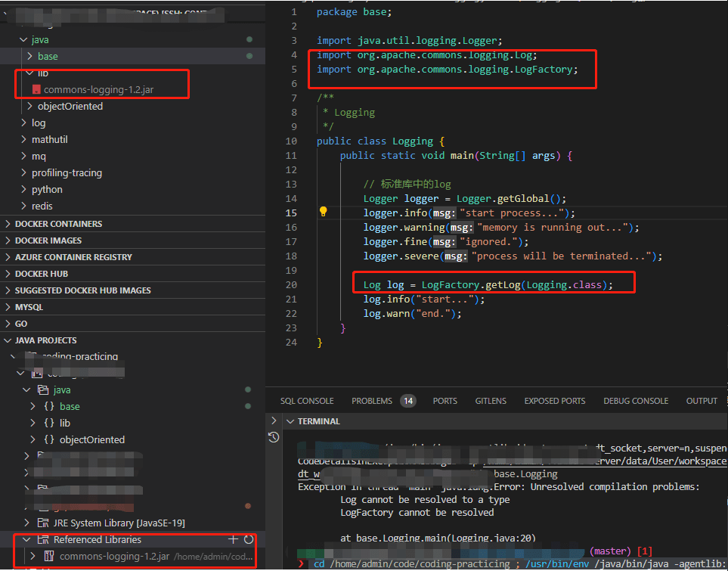Click the plus icon beside Referenced Libraries
The image size is (728, 571).
233,539
